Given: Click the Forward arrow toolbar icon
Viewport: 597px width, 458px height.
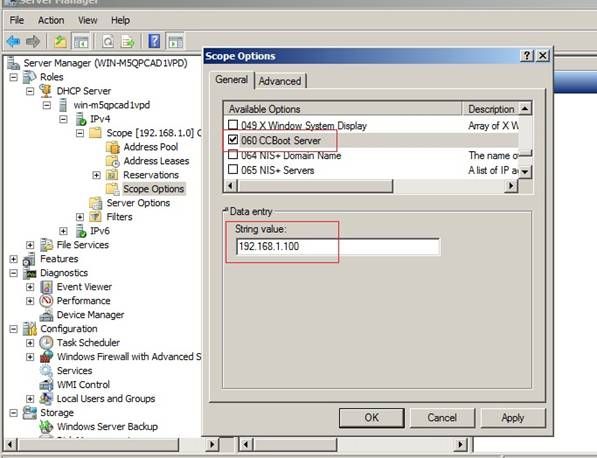Looking at the screenshot, I should 33,41.
